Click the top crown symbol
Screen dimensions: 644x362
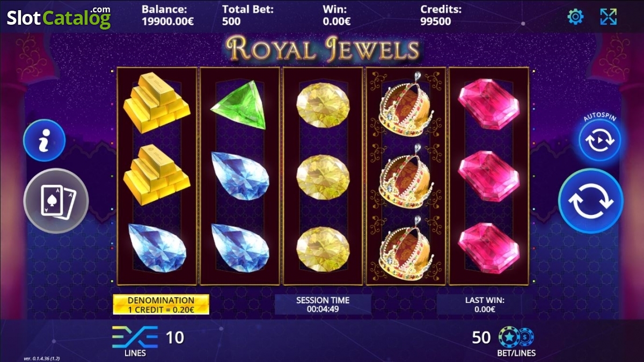pos(407,104)
